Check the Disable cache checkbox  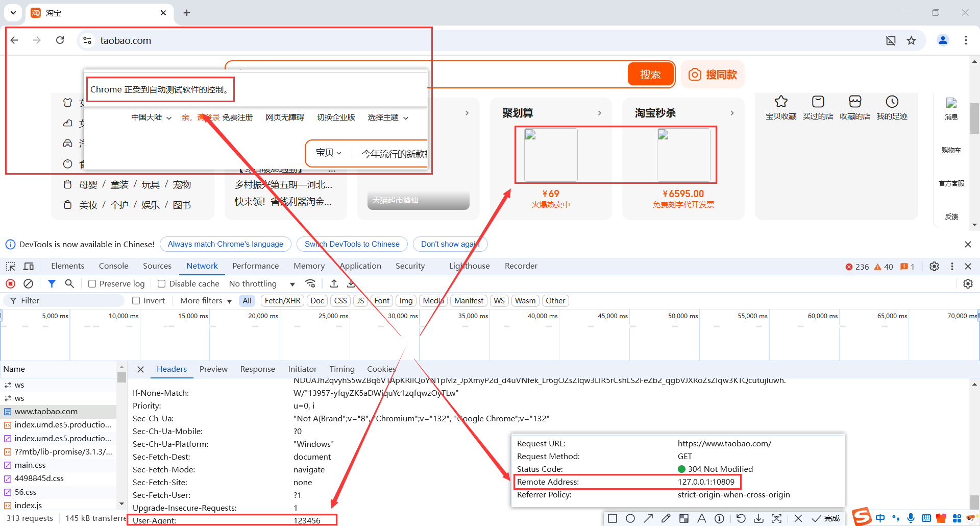[161, 284]
